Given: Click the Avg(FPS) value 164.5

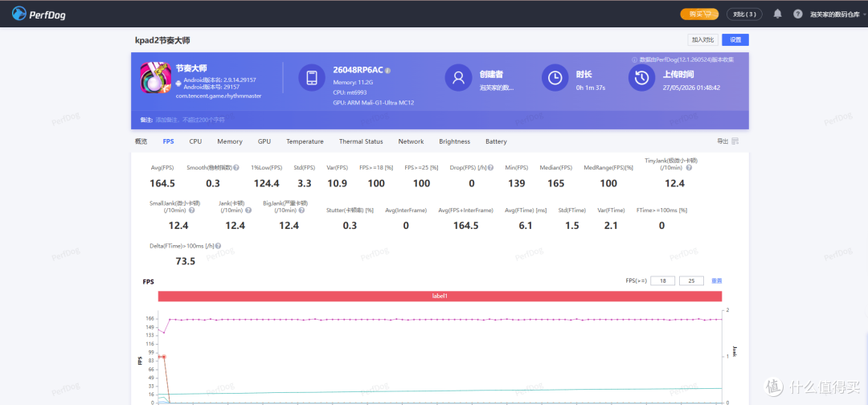Looking at the screenshot, I should (162, 184).
